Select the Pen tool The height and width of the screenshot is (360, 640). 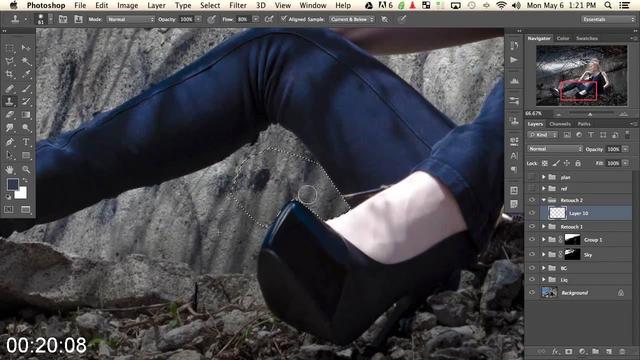[x=9, y=142]
